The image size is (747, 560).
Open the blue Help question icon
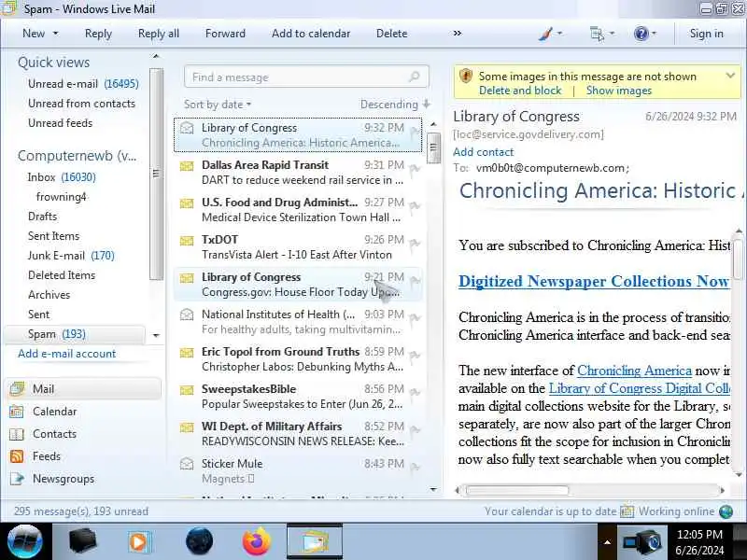point(641,34)
